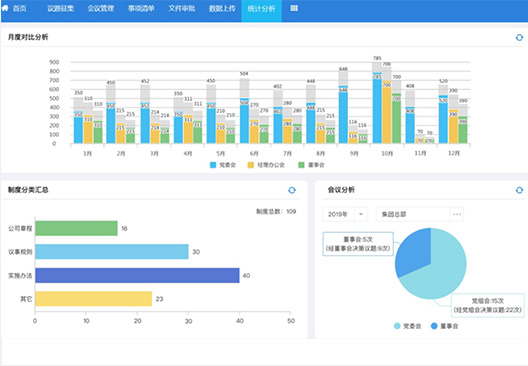This screenshot has height=366, width=528.
Task: Expand the 2019年 year dropdown
Action: 345,214
